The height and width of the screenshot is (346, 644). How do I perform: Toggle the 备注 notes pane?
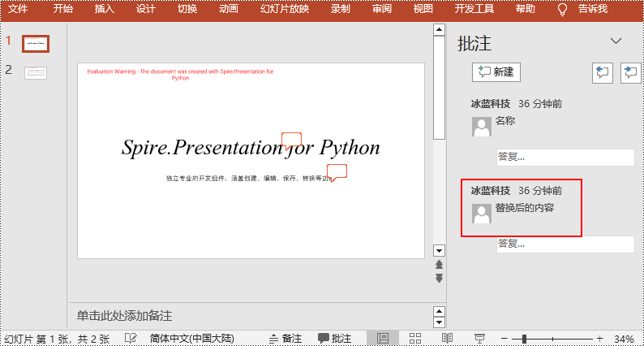pos(286,339)
